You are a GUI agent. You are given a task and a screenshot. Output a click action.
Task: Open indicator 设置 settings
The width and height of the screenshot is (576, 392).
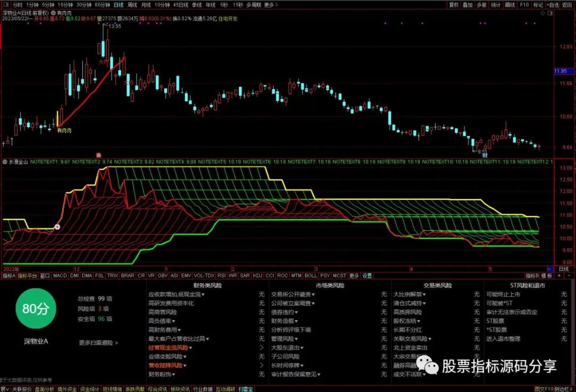[x=367, y=276]
